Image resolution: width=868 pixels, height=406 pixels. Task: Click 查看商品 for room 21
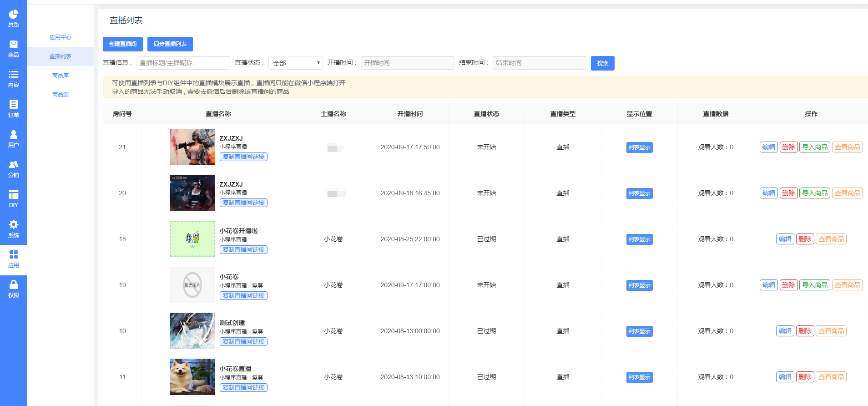(848, 147)
